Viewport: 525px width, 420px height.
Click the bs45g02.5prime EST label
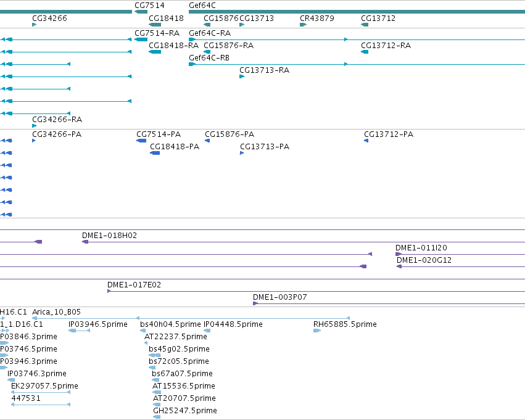tap(179, 348)
